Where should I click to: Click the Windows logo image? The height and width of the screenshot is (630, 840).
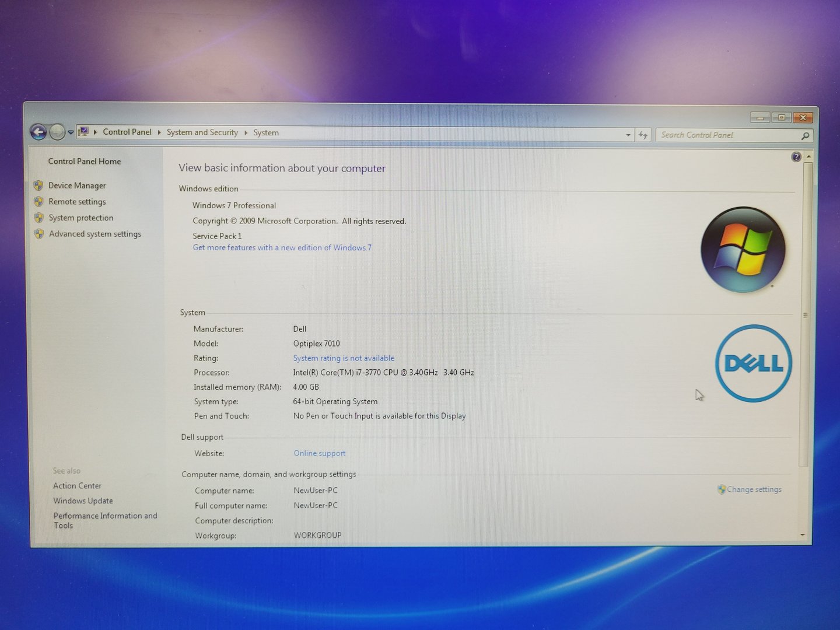coord(743,249)
